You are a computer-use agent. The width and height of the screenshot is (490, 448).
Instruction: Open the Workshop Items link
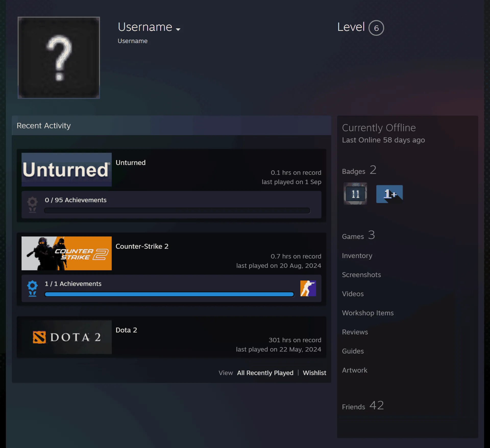coord(368,313)
